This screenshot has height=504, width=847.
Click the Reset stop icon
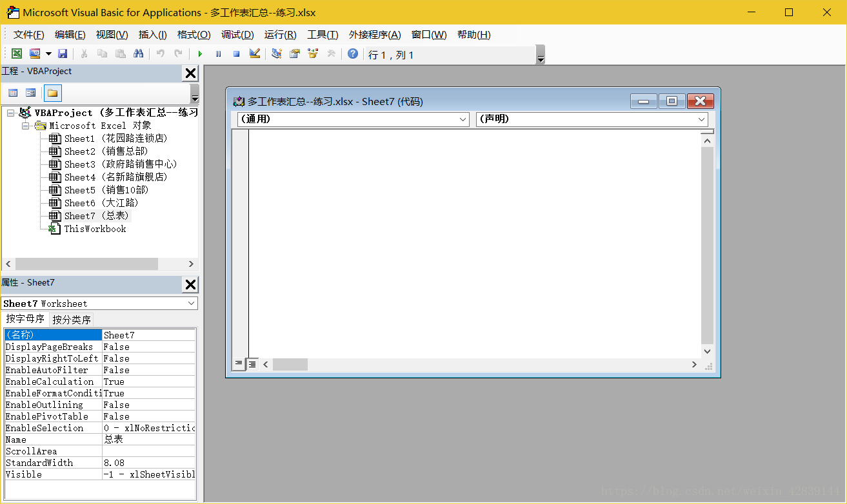tap(236, 54)
